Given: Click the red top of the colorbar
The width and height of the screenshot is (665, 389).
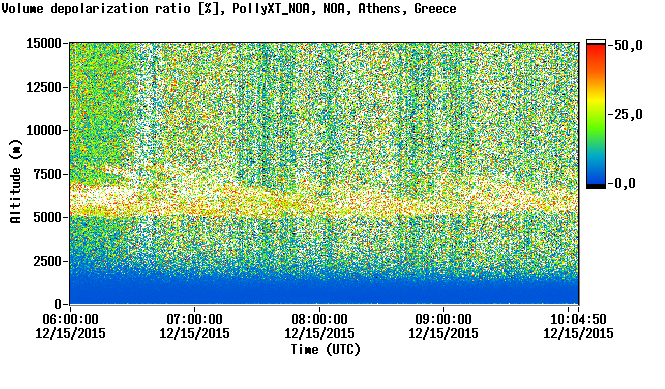Looking at the screenshot, I should [x=596, y=53].
